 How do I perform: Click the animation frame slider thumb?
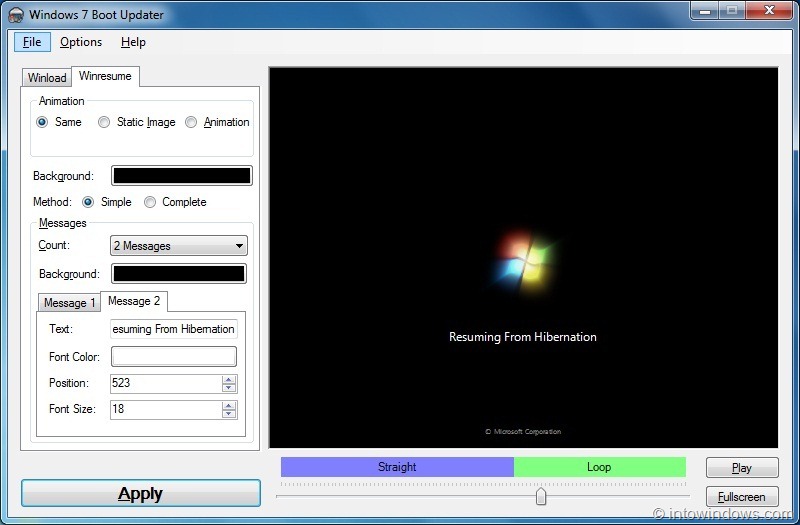541,496
